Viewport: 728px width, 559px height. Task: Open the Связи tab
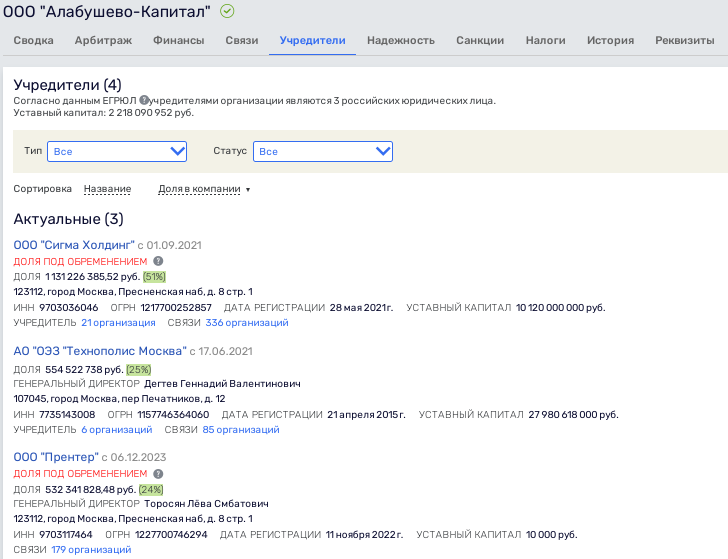click(242, 41)
